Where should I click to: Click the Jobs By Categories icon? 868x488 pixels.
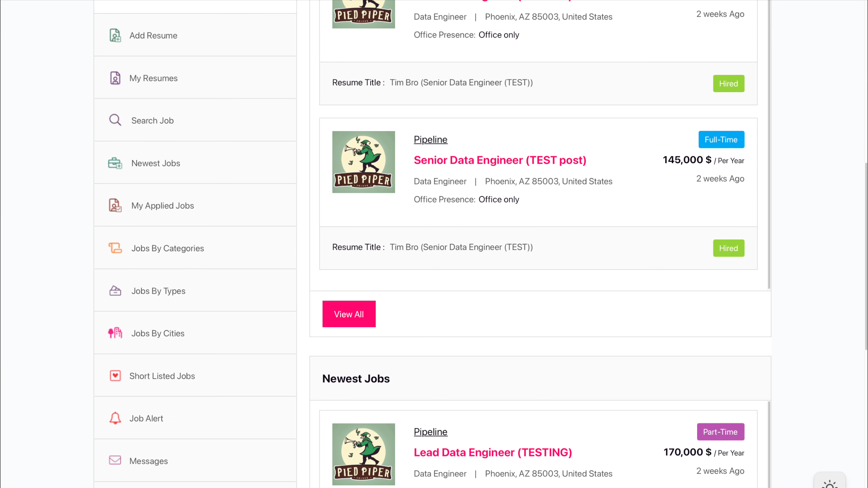[x=115, y=248]
